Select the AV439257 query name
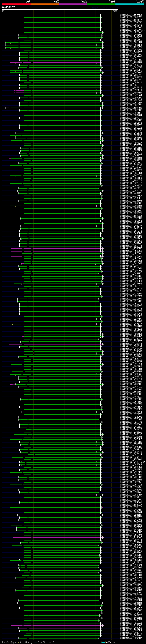 point(8,7)
